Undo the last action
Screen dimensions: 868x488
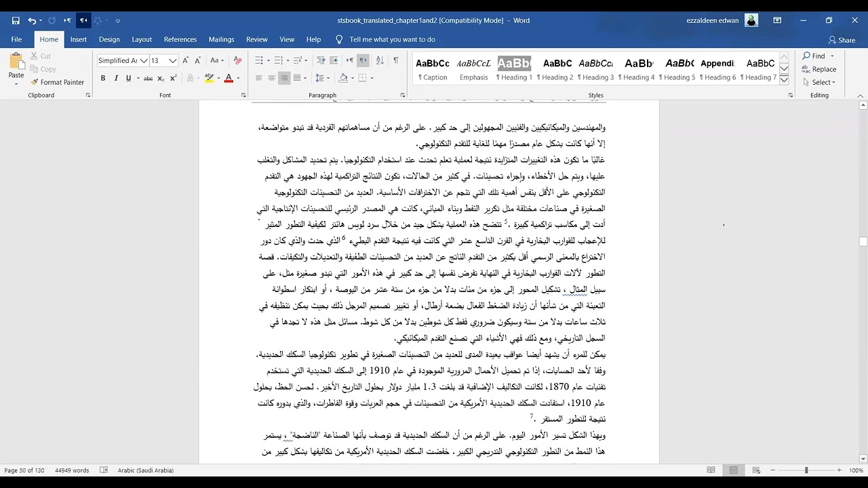pos(32,20)
